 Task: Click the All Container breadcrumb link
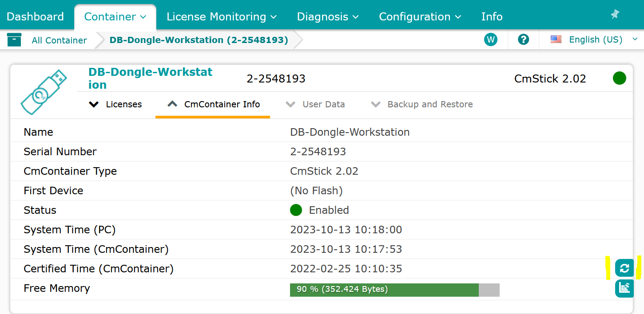point(59,40)
